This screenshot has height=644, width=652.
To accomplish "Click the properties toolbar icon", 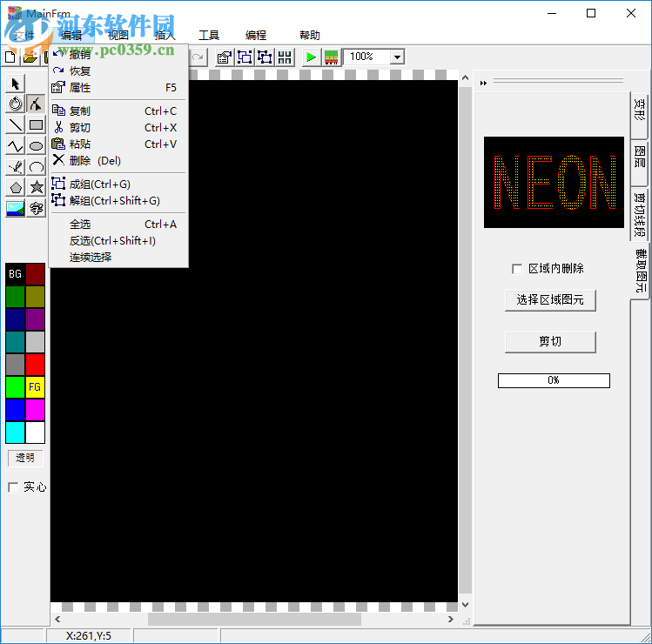I will (x=225, y=57).
